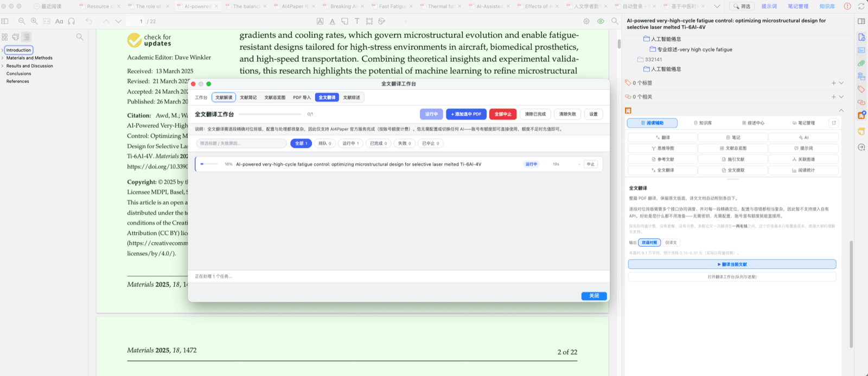The height and width of the screenshot is (376, 868).
Task: Expand the Introduction outline item
Action: [x=3, y=50]
